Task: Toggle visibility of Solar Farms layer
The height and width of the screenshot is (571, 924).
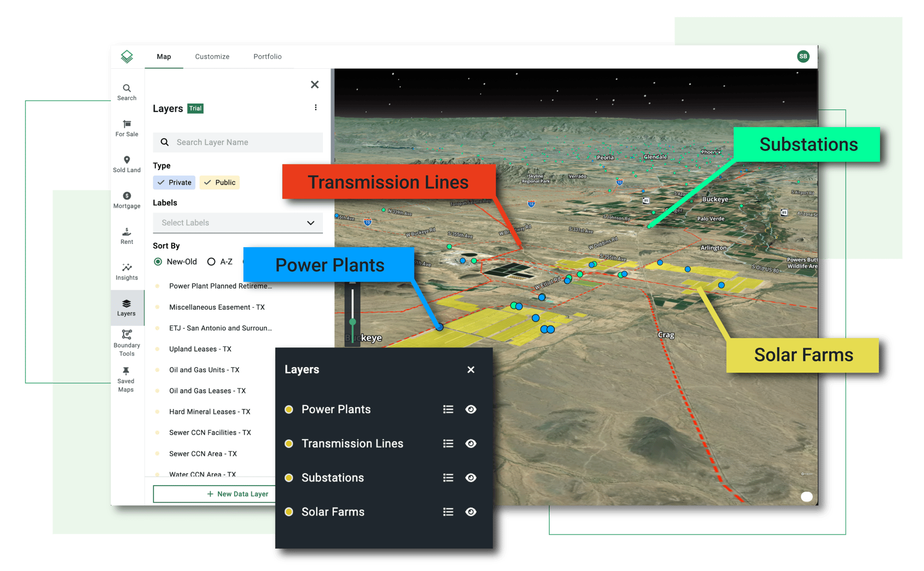Action: (x=471, y=512)
